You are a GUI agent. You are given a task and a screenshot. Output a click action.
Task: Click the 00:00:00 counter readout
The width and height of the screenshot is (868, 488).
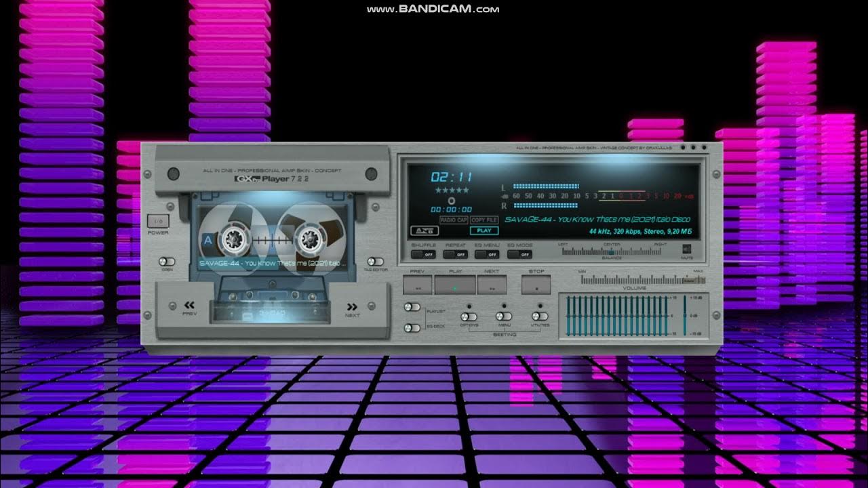click(x=452, y=209)
